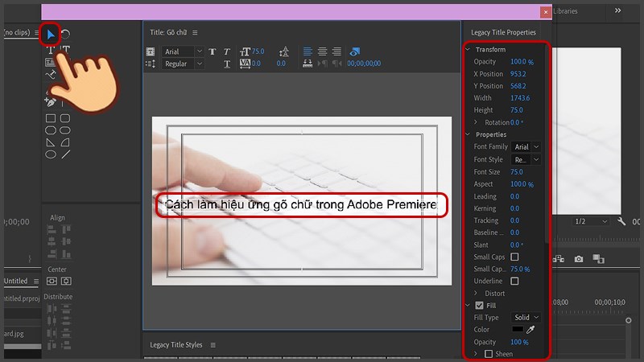Click the leading icon in toolbar
Viewport: 644px width, 362px height.
pyautogui.click(x=284, y=51)
